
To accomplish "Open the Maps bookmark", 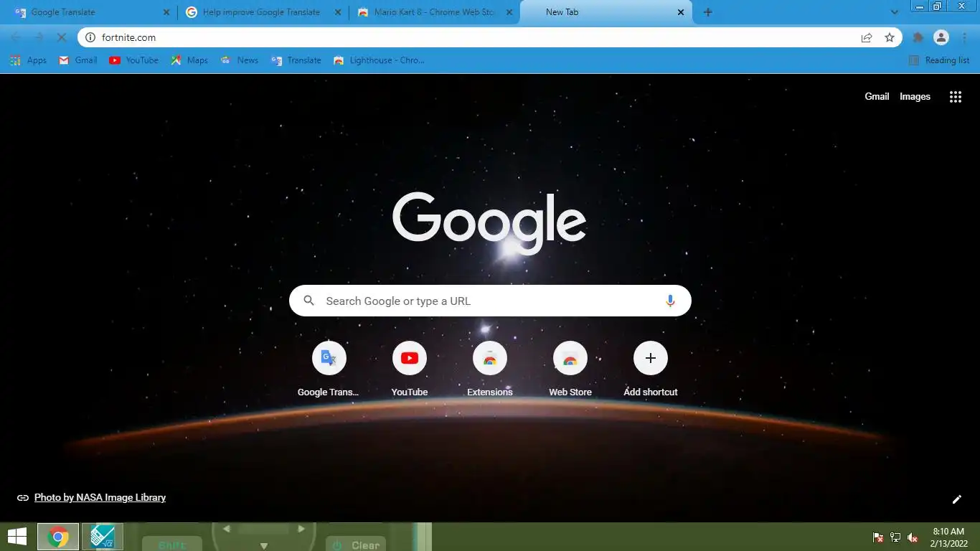I will pyautogui.click(x=189, y=60).
